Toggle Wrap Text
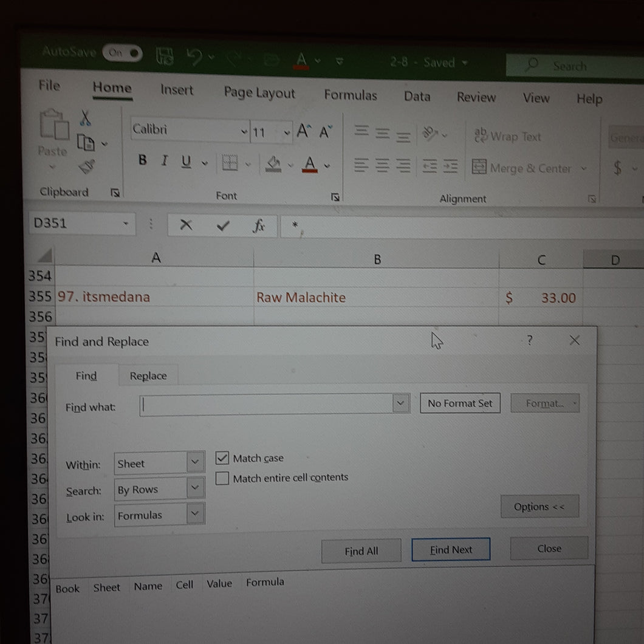This screenshot has height=644, width=644. (x=508, y=135)
